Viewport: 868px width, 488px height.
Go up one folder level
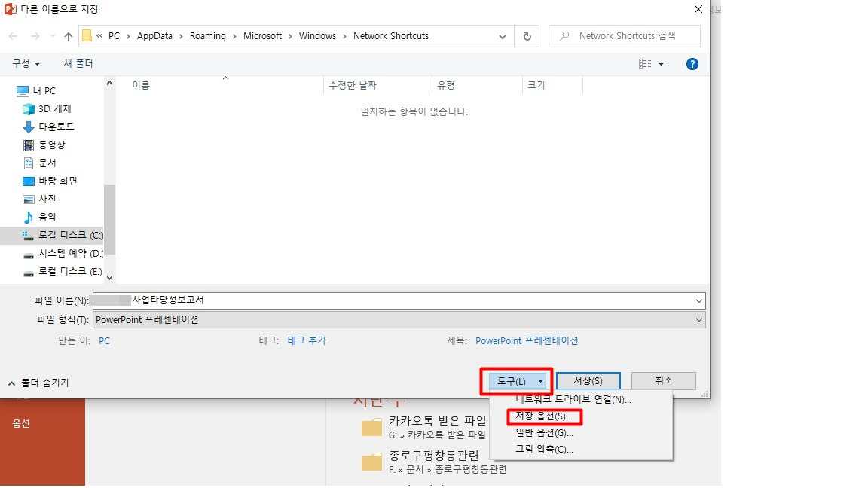68,36
